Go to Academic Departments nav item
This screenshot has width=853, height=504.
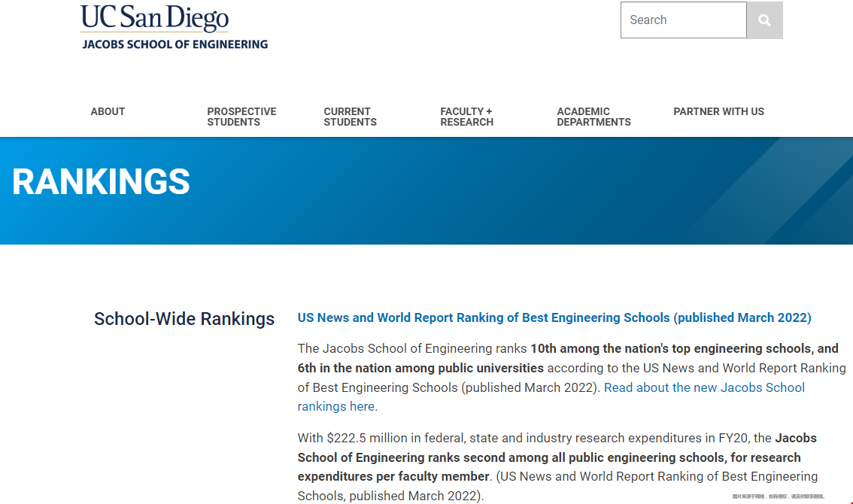[x=593, y=117]
